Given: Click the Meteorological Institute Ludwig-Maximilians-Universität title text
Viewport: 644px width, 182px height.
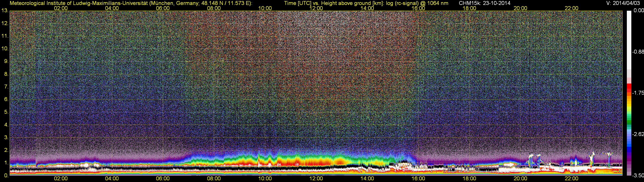Looking at the screenshot, I should pyautogui.click(x=131, y=3).
